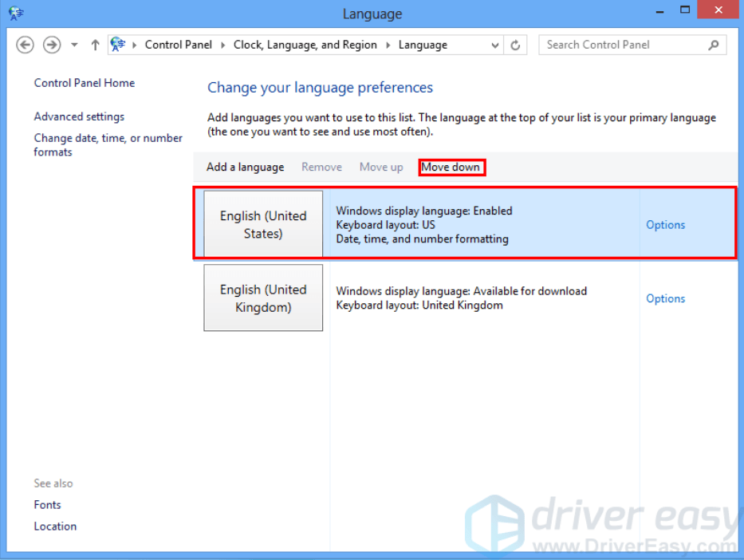Click the forward navigation arrow
Image resolution: width=744 pixels, height=560 pixels.
(52, 45)
